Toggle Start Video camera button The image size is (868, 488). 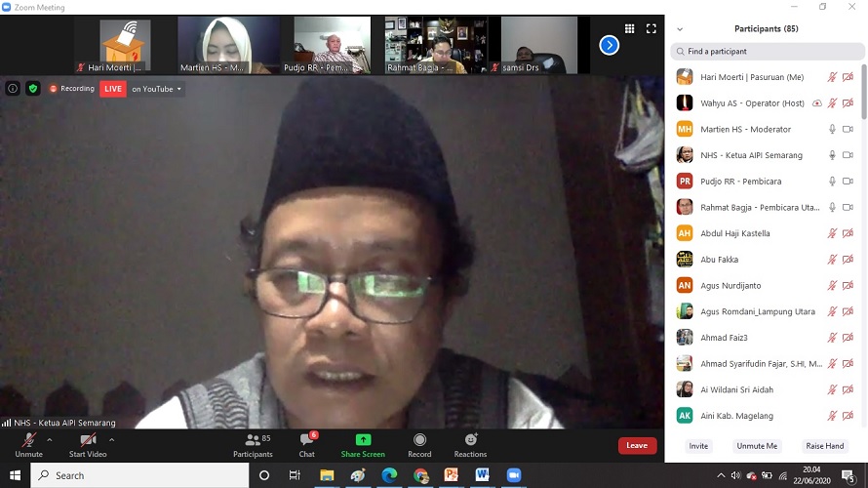pyautogui.click(x=88, y=440)
